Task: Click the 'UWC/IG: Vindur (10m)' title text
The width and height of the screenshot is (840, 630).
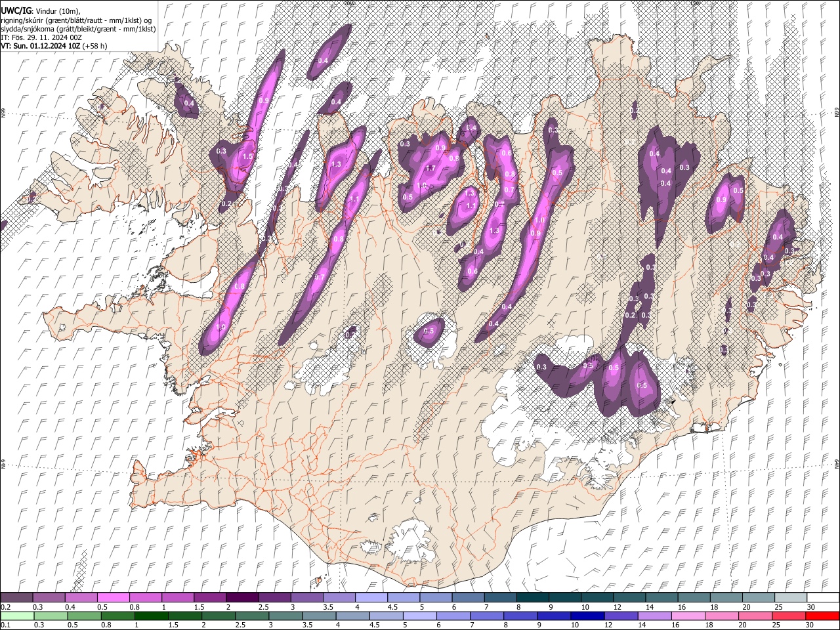Action: (x=40, y=11)
